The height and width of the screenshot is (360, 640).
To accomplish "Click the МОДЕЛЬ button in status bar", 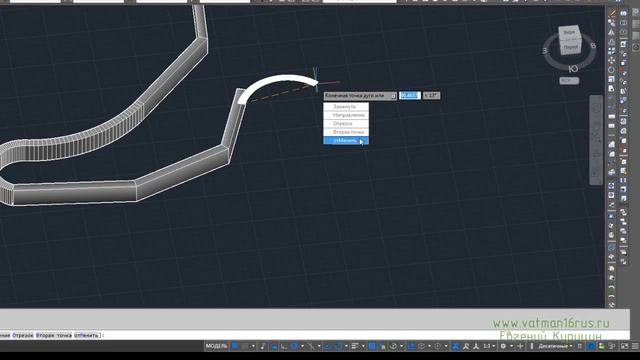I will pos(216,346).
